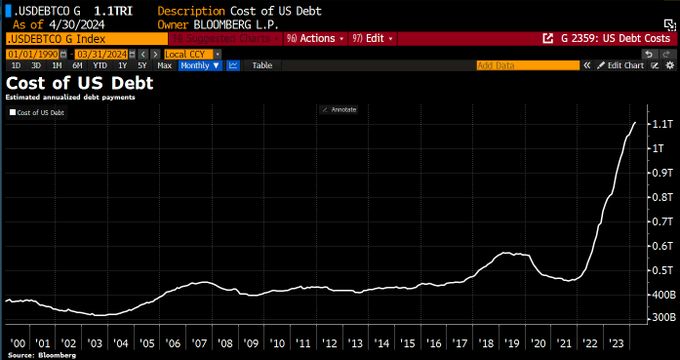Click the Annotate pencil button on chart
Viewport: 680px width, 360px height.
pyautogui.click(x=339, y=110)
